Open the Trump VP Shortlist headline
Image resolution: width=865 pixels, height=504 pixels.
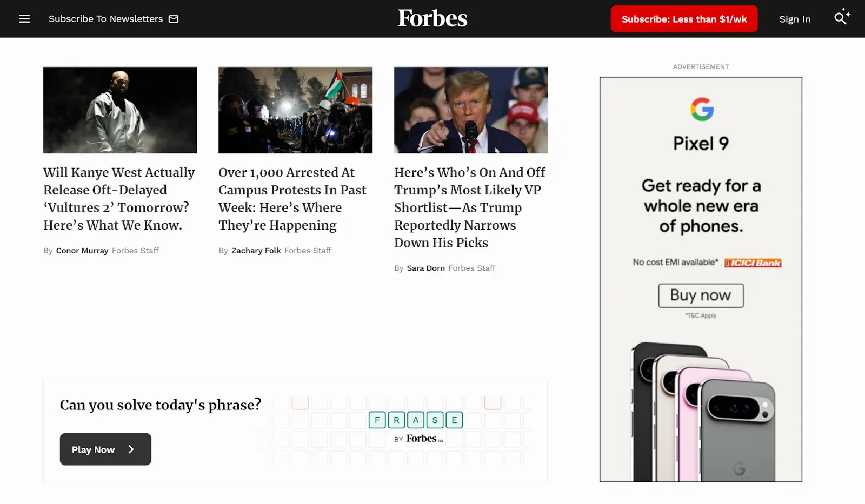(470, 207)
